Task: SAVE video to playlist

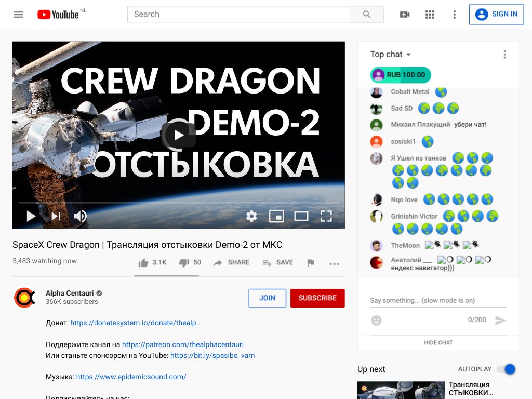Action: 277,262
